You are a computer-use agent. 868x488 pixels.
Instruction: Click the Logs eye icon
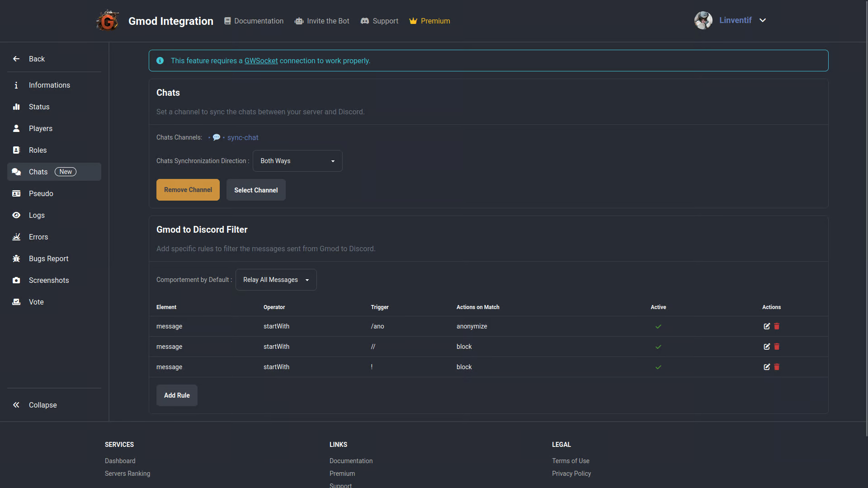16,215
